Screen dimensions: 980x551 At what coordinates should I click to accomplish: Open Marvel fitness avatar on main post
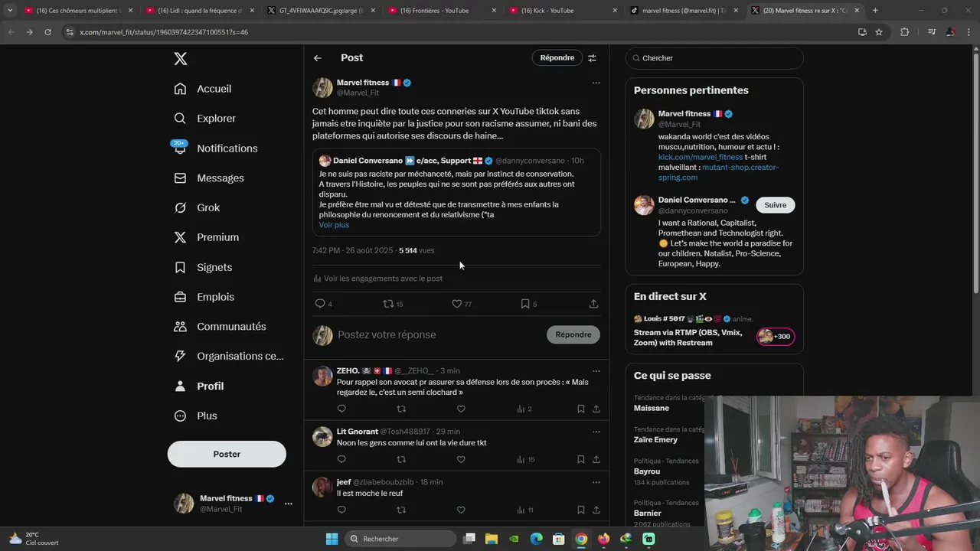coord(322,87)
